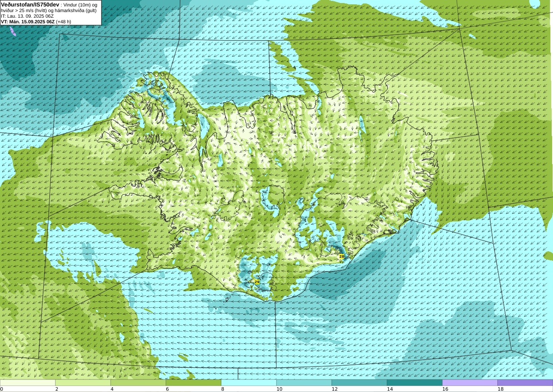The image size is (553, 392).
Task: Select the 8–10 m/s light cyan legend swatch
Action: [249, 383]
